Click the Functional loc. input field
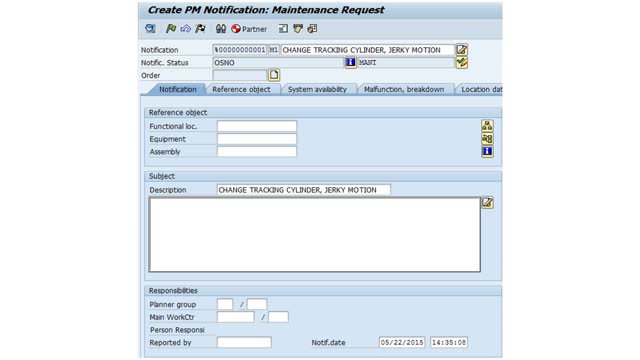Screen dimensions: 640x360 point(257,126)
